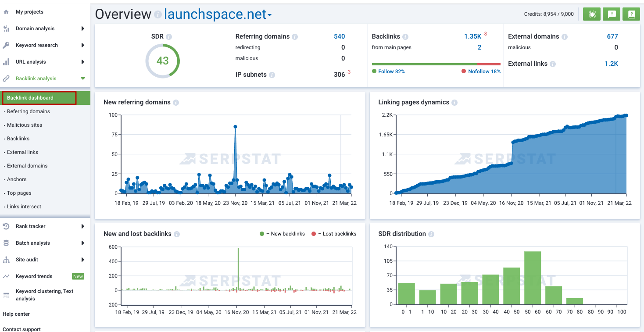Click the New badge beside Keyword trends
The width and height of the screenshot is (644, 332).
coord(78,276)
